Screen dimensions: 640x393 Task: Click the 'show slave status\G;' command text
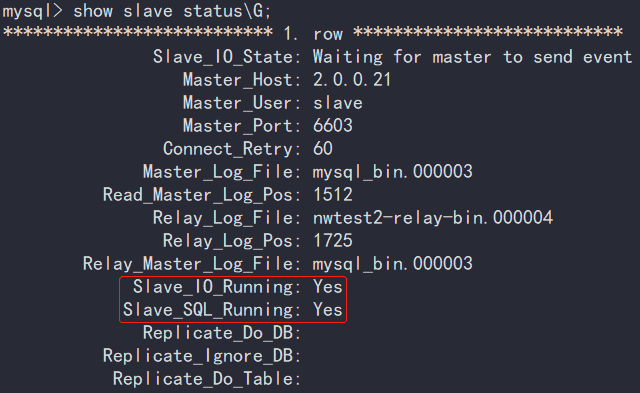coord(172,11)
